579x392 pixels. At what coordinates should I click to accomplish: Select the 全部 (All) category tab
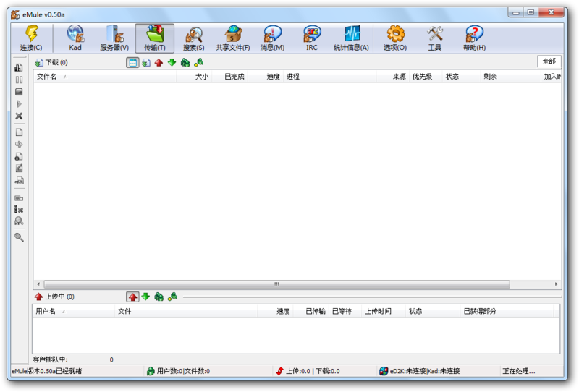[x=549, y=61]
